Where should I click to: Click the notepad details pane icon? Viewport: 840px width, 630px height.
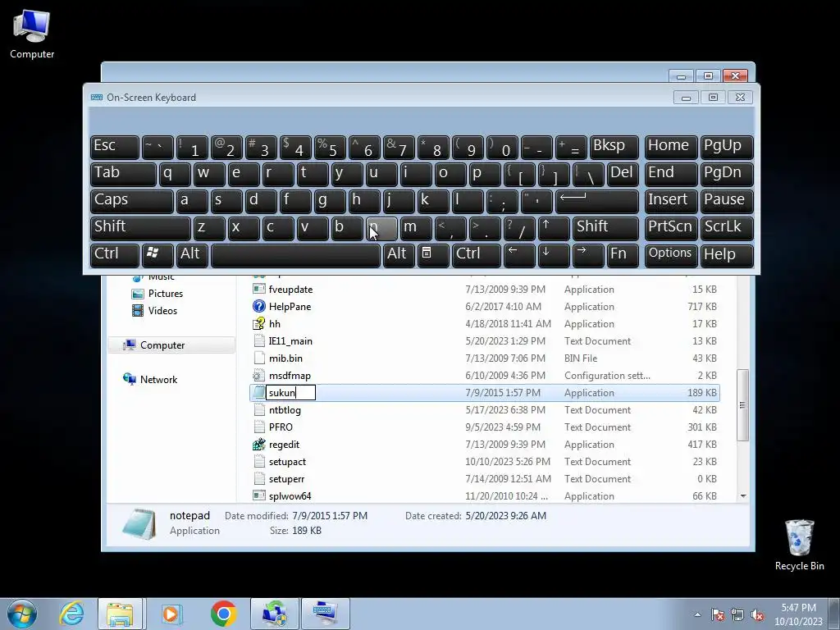[139, 523]
